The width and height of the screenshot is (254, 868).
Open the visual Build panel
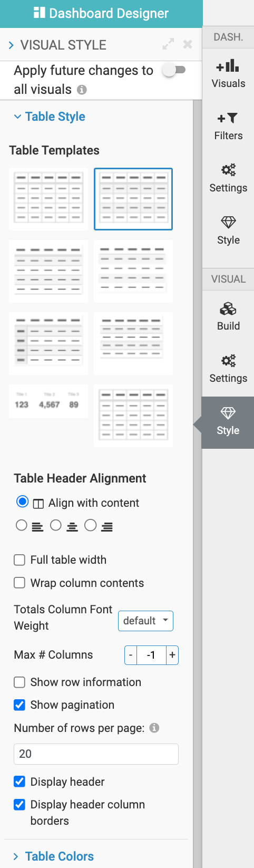pyautogui.click(x=228, y=316)
